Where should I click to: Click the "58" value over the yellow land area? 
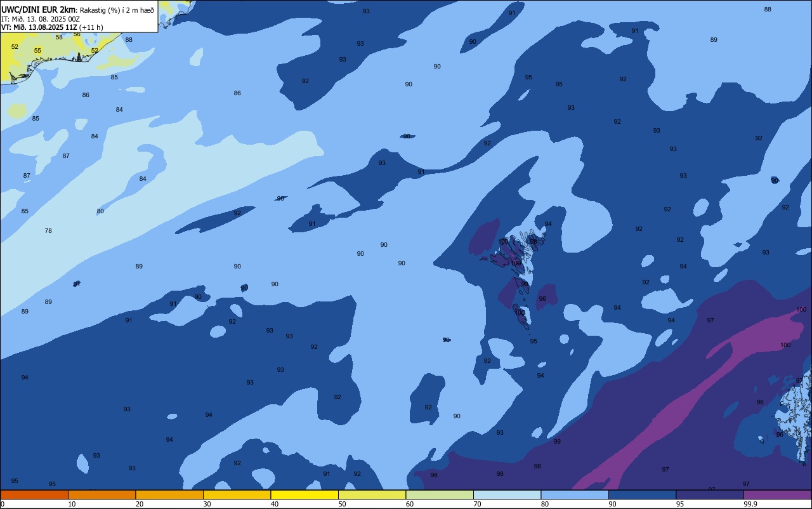[59, 37]
